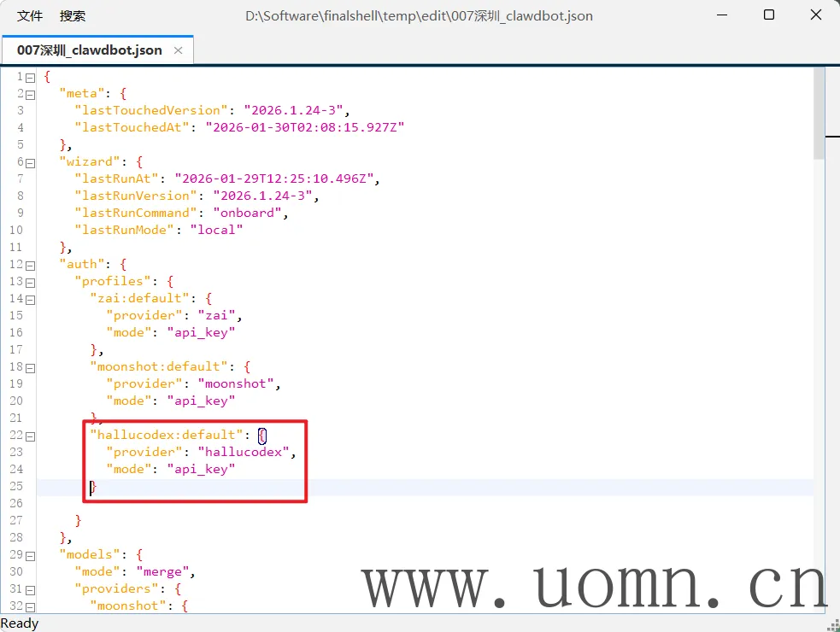The width and height of the screenshot is (840, 632).
Task: Click the vertical scrollbar thumb
Action: coord(819,114)
